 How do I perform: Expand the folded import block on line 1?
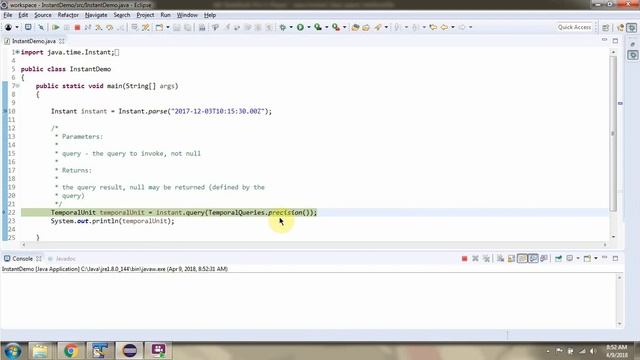tap(17, 52)
